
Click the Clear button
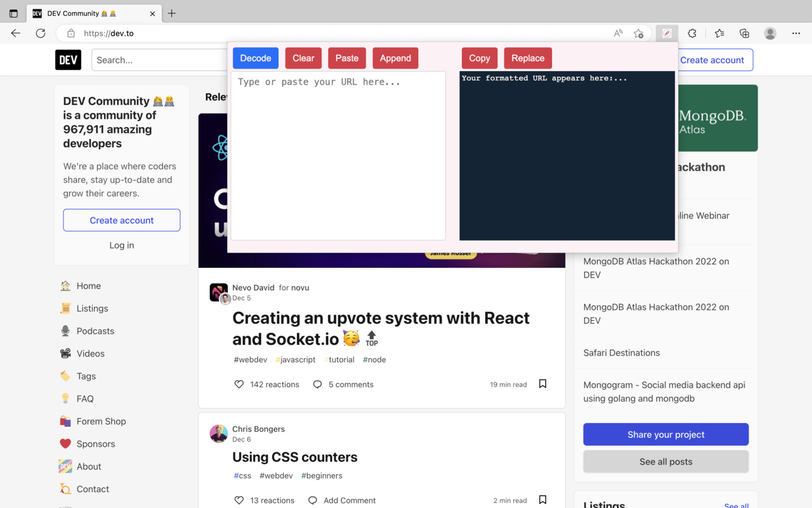tap(303, 58)
